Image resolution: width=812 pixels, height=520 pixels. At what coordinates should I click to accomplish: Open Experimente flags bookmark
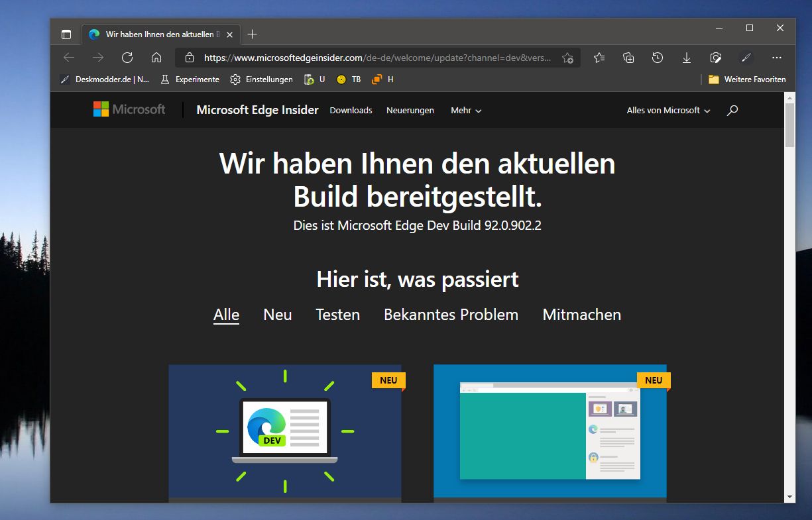190,79
